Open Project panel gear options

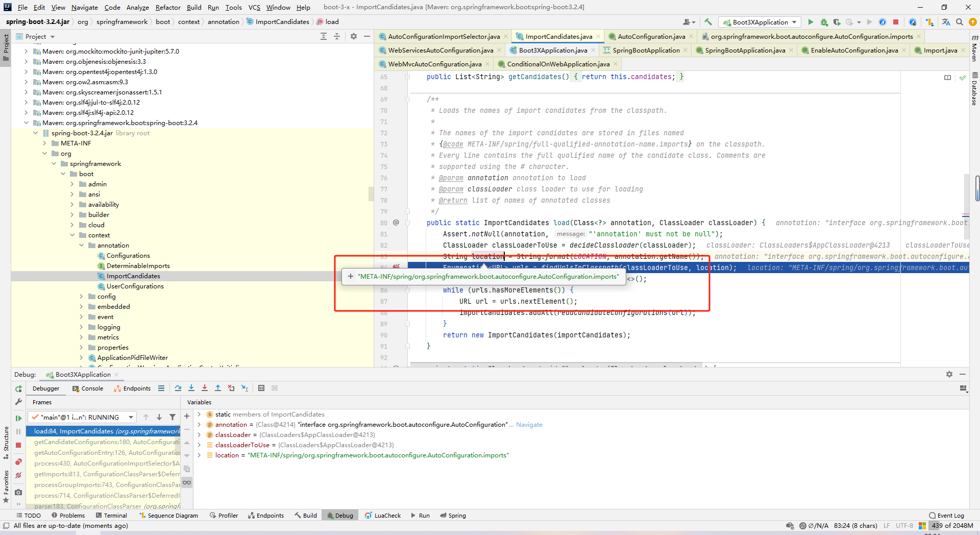tap(354, 36)
